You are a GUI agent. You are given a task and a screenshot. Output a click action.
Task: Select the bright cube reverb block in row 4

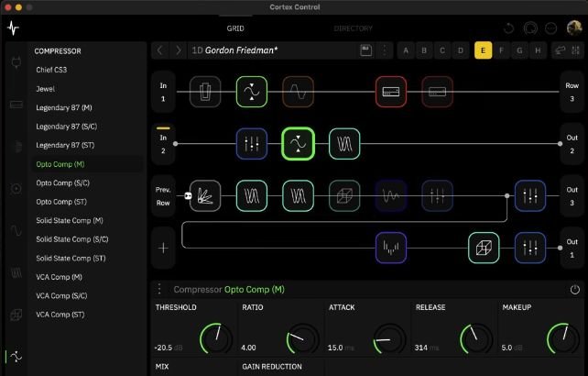pyautogui.click(x=484, y=248)
